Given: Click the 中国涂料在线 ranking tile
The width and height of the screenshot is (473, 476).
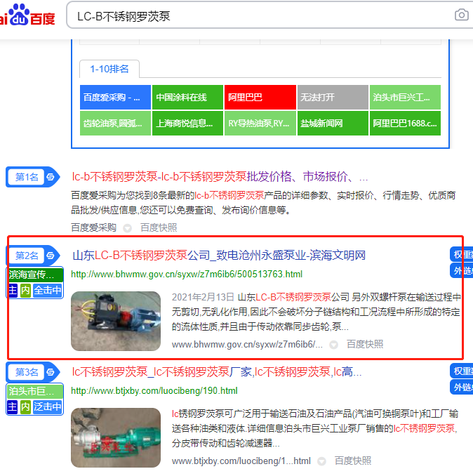Looking at the screenshot, I should click(187, 97).
